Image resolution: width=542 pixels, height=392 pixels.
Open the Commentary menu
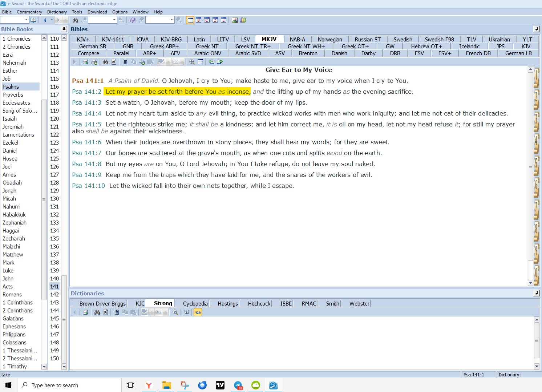click(29, 12)
